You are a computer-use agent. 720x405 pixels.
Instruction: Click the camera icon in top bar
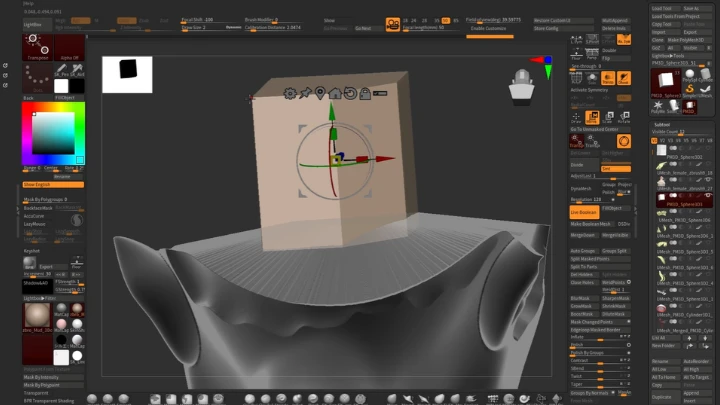(x=393, y=24)
